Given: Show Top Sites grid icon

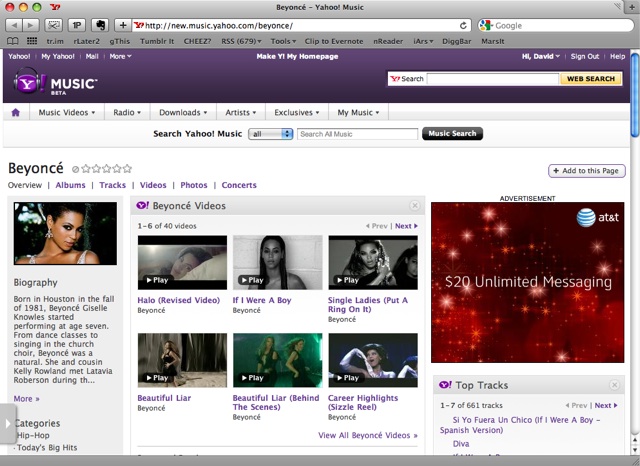Looking at the screenshot, I should 31,41.
